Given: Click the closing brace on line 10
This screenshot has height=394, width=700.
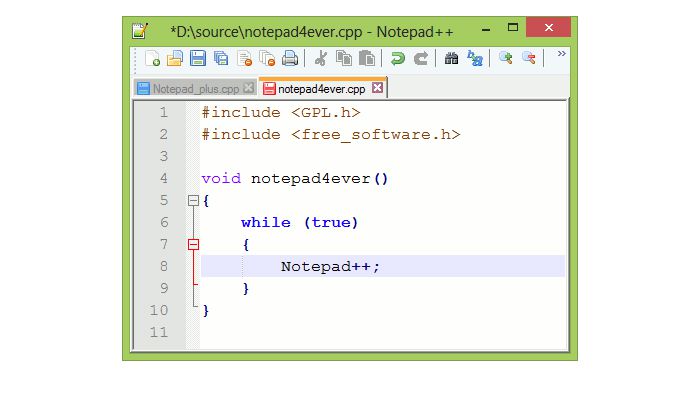Looking at the screenshot, I should pos(206,311).
